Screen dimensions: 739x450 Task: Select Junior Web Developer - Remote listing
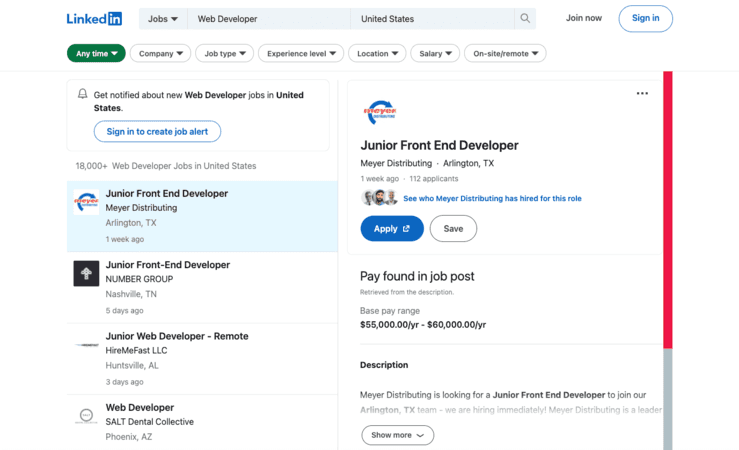(x=202, y=359)
